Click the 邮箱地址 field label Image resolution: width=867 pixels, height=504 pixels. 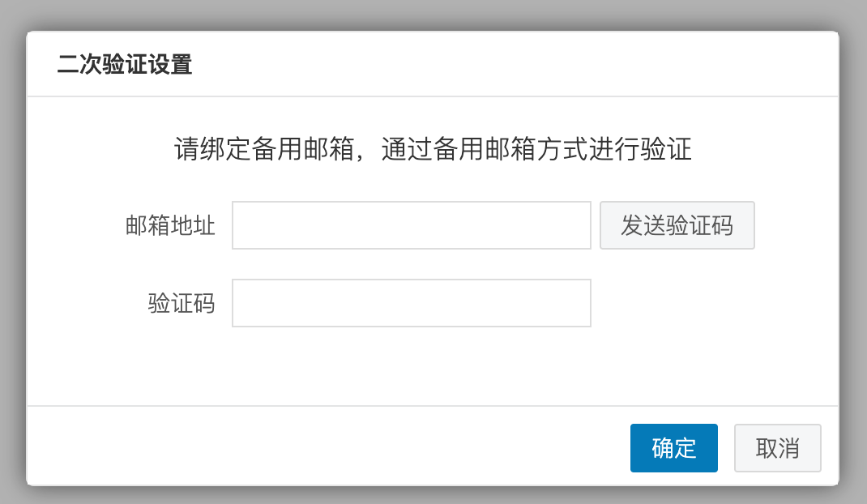pyautogui.click(x=170, y=225)
